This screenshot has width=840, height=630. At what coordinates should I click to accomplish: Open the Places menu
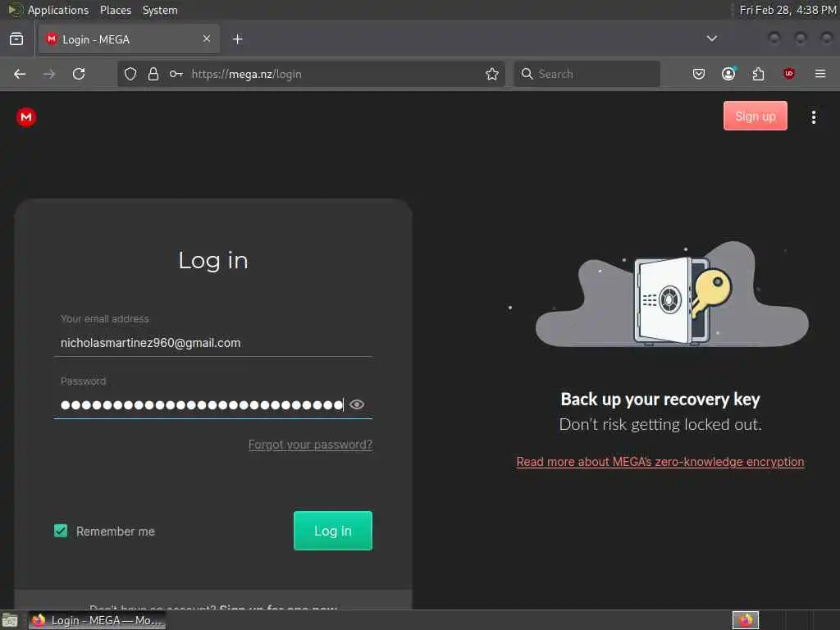pyautogui.click(x=116, y=10)
